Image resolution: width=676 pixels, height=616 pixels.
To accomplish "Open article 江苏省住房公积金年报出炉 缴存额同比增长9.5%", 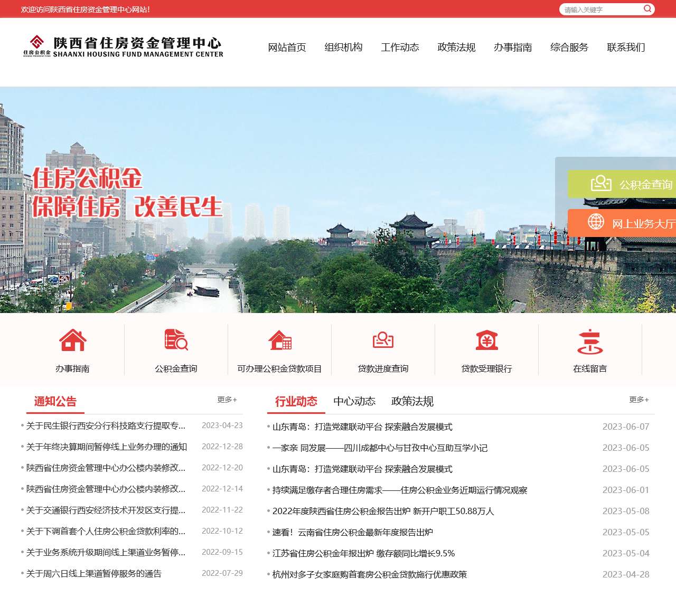I will (x=364, y=553).
